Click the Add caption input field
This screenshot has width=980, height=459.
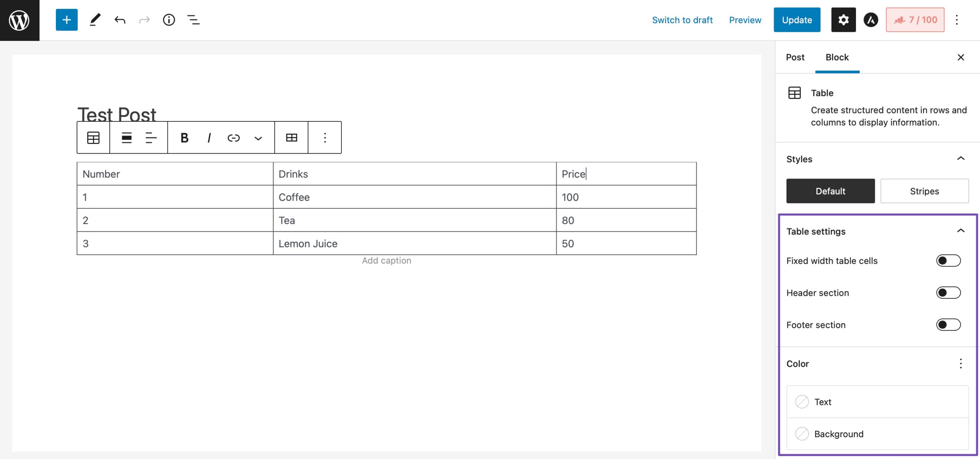click(386, 260)
